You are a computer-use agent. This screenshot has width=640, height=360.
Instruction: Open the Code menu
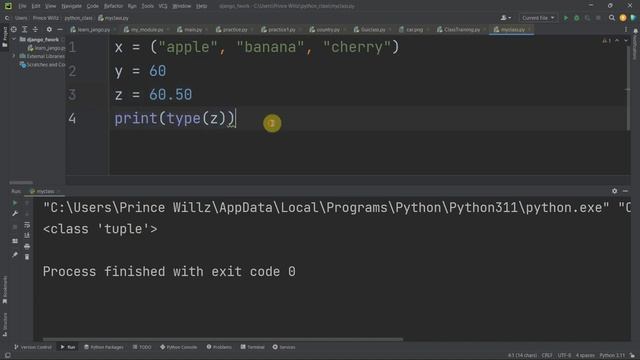93,6
